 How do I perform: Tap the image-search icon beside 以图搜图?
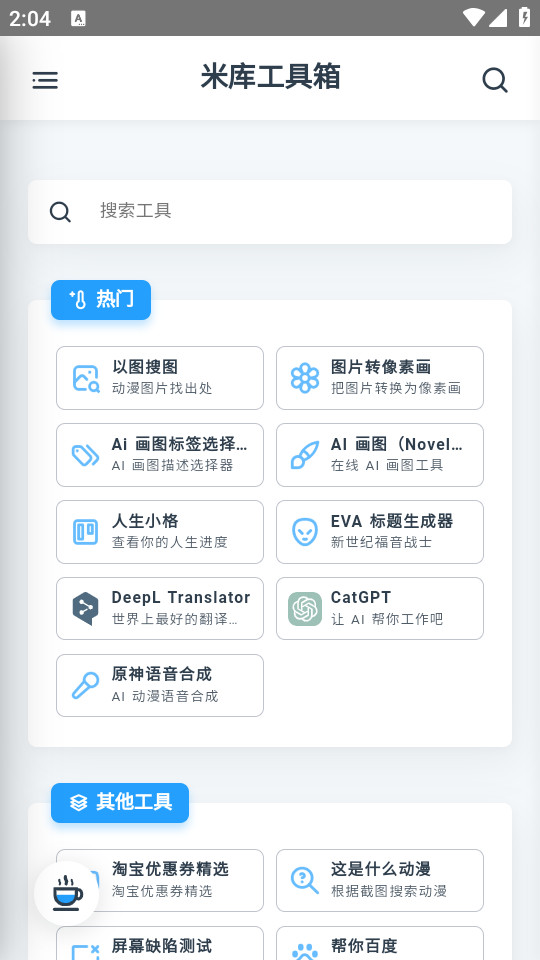(x=86, y=378)
